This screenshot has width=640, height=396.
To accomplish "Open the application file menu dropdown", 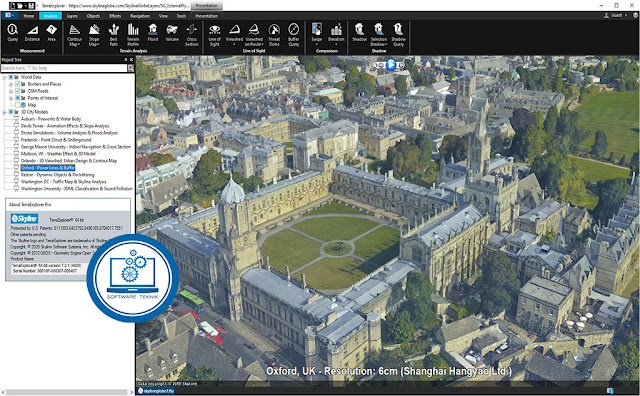I will pos(10,16).
